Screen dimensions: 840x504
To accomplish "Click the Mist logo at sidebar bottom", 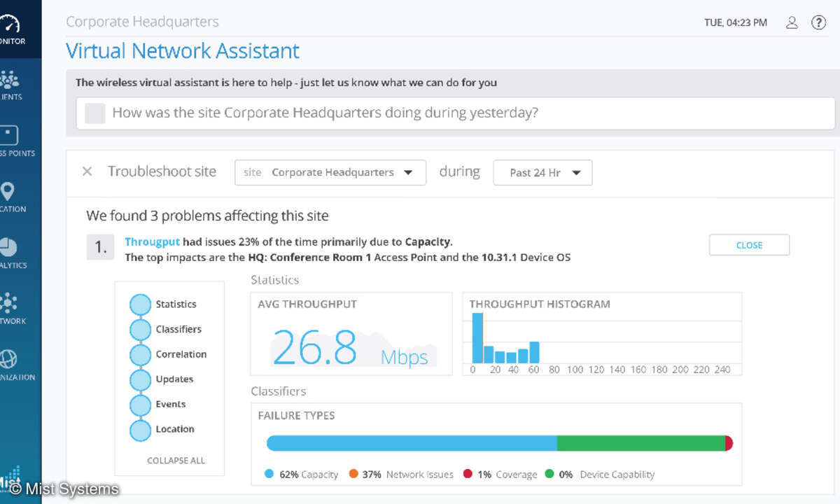I will click(x=10, y=477).
